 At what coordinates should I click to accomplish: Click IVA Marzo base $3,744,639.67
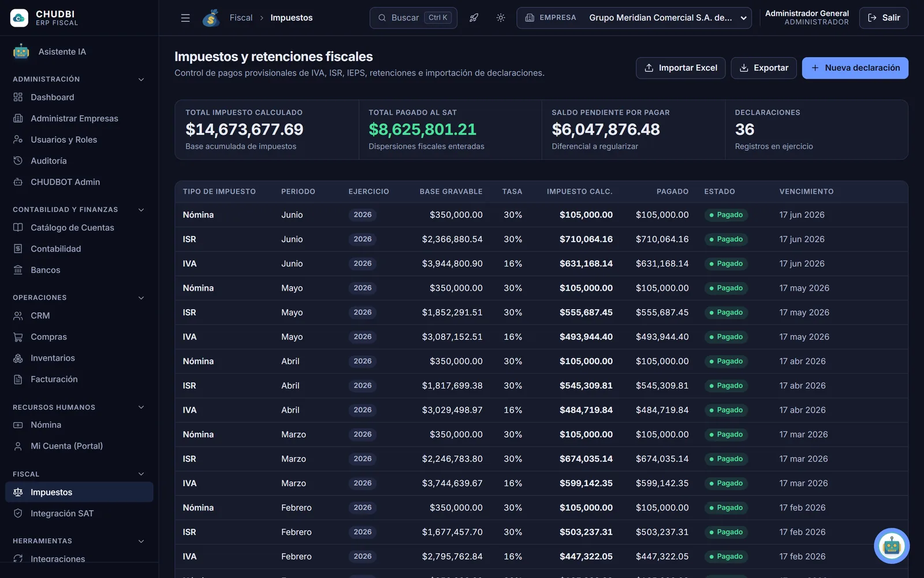click(452, 483)
